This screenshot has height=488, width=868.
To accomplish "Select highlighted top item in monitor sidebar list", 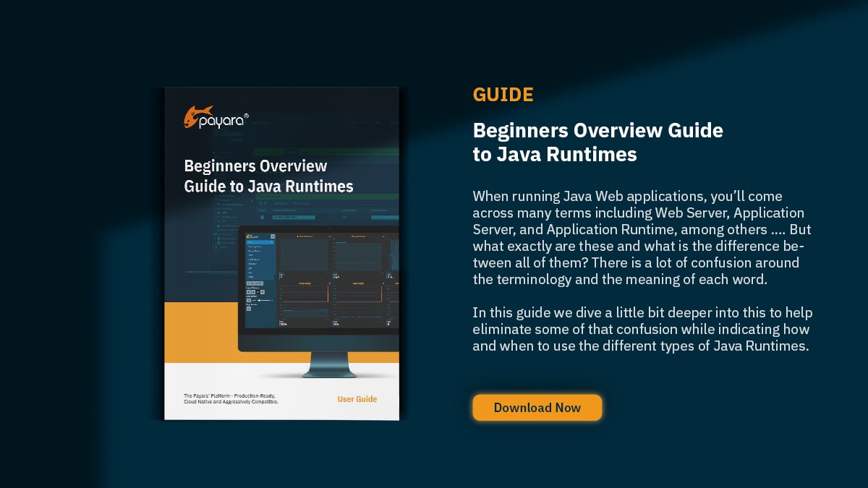I will tap(260, 243).
